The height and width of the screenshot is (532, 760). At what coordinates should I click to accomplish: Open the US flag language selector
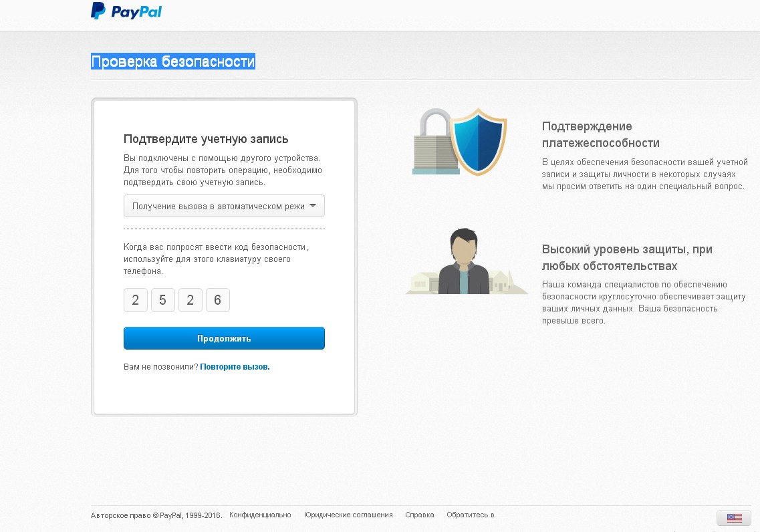[734, 518]
